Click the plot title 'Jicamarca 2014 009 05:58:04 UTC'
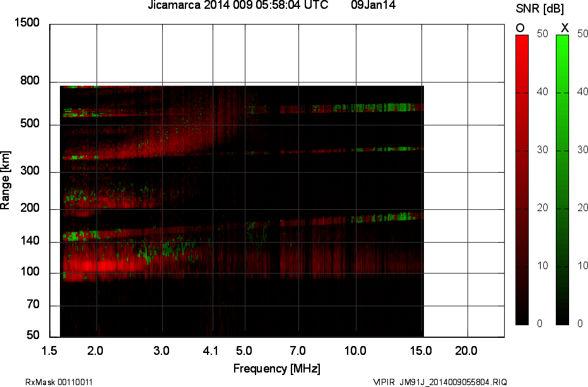 [x=238, y=5]
